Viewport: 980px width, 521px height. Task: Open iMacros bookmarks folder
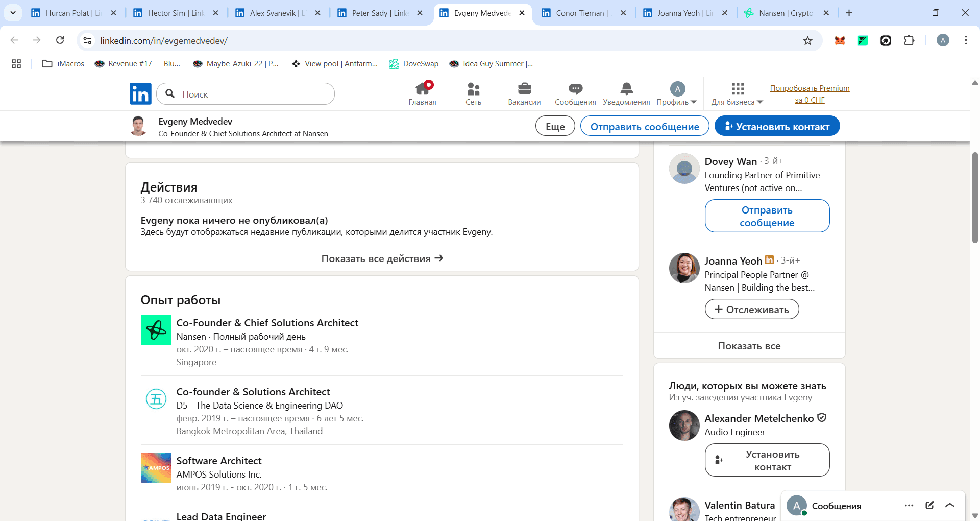point(63,64)
